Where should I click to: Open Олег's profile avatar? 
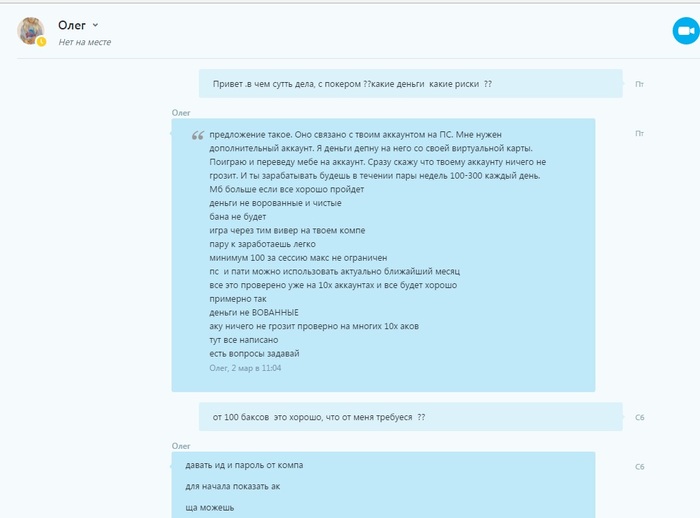[30, 31]
